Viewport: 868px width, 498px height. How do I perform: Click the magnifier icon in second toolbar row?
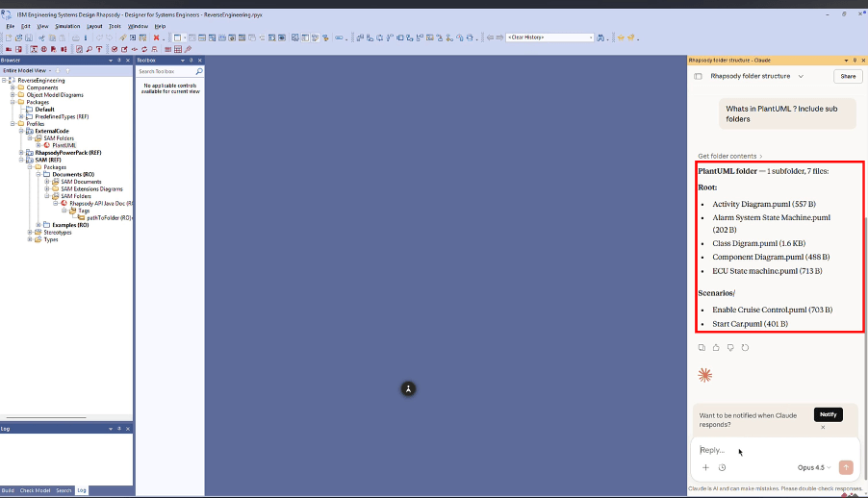pos(89,49)
